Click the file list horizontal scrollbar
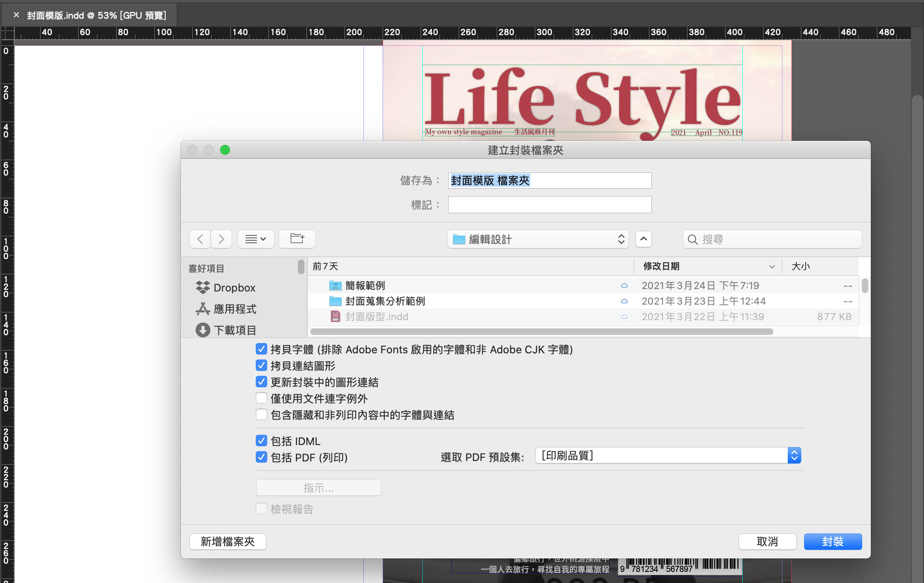924x583 pixels. pos(541,332)
